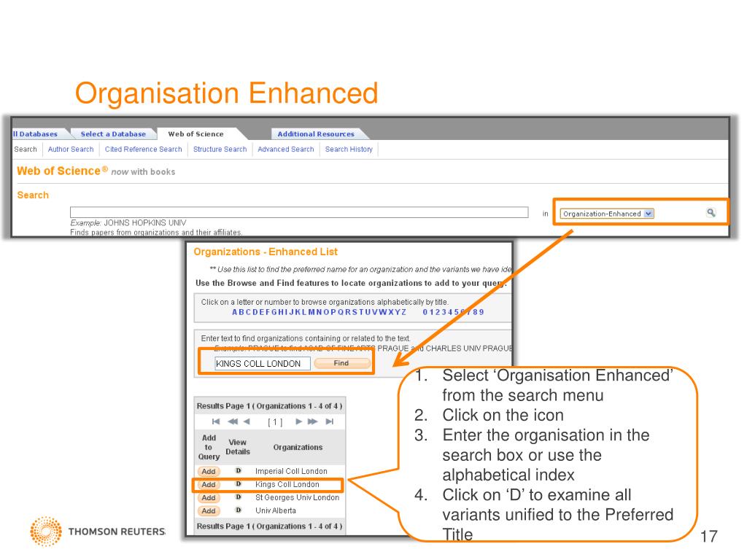Click the Kings Coll London text

[x=287, y=484]
